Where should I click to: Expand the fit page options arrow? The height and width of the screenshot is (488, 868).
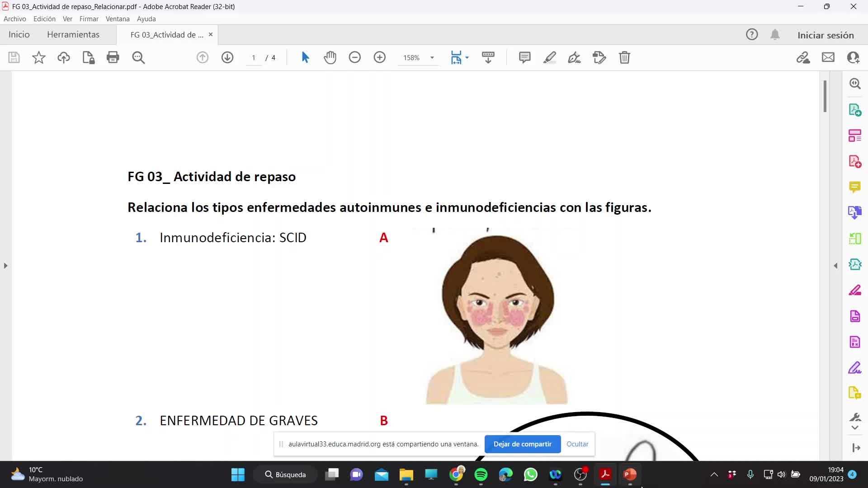467,57
